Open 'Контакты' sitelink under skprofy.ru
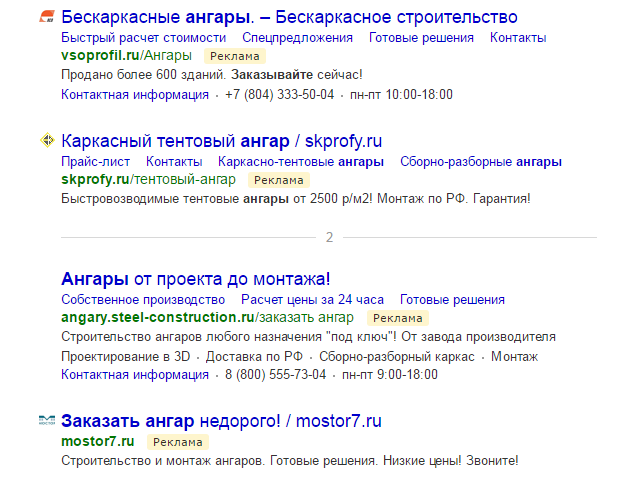 [x=174, y=162]
